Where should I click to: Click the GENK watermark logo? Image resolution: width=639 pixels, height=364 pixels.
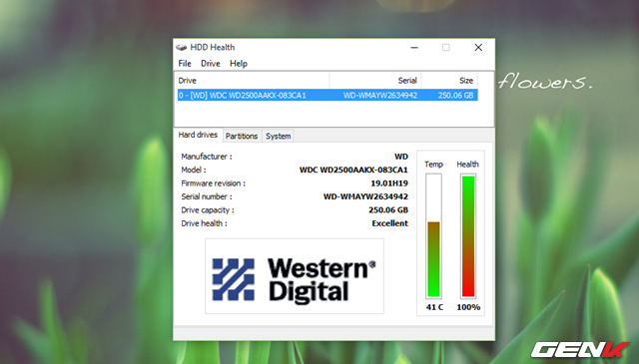point(580,349)
